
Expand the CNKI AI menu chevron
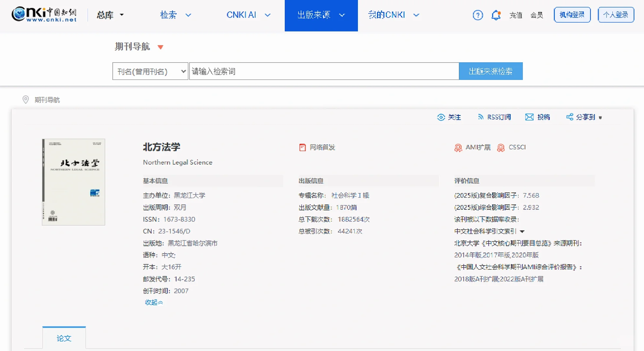(x=267, y=15)
